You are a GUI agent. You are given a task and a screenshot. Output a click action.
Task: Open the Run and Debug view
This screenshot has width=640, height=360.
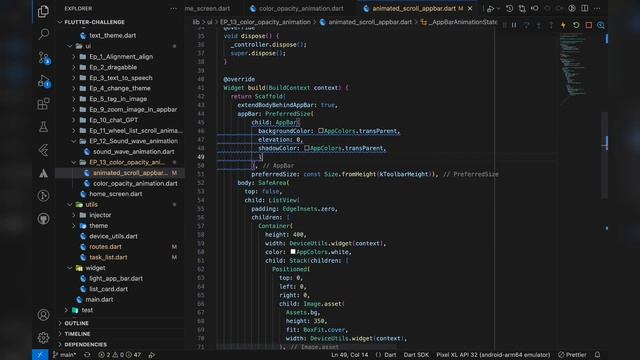(x=44, y=81)
